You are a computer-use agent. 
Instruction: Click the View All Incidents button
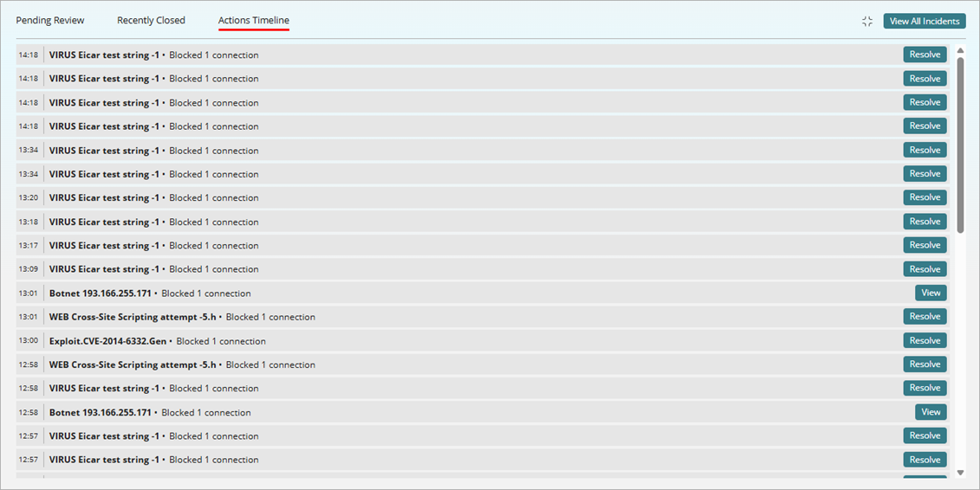point(925,22)
